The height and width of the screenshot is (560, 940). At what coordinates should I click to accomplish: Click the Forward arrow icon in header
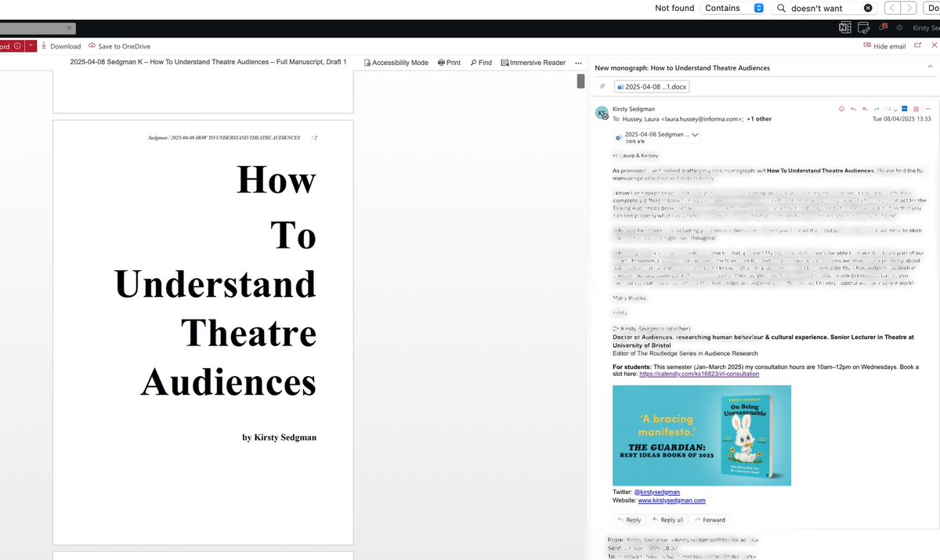pos(877,109)
